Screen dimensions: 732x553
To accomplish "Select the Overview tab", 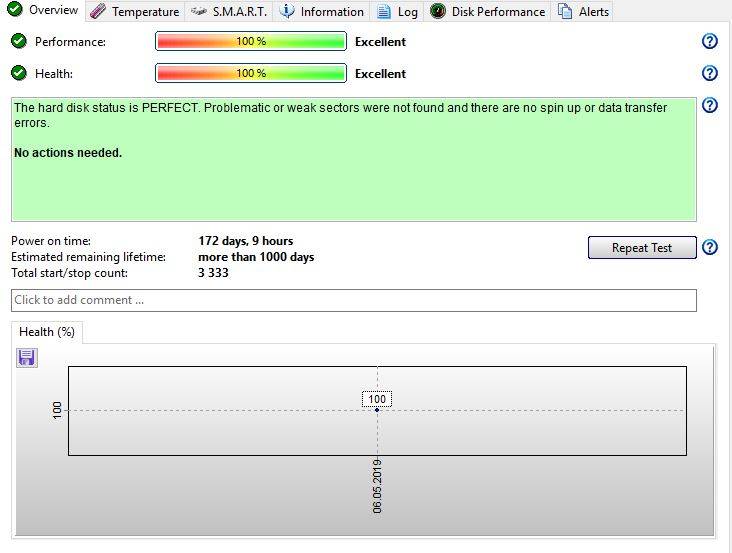I will coord(43,10).
